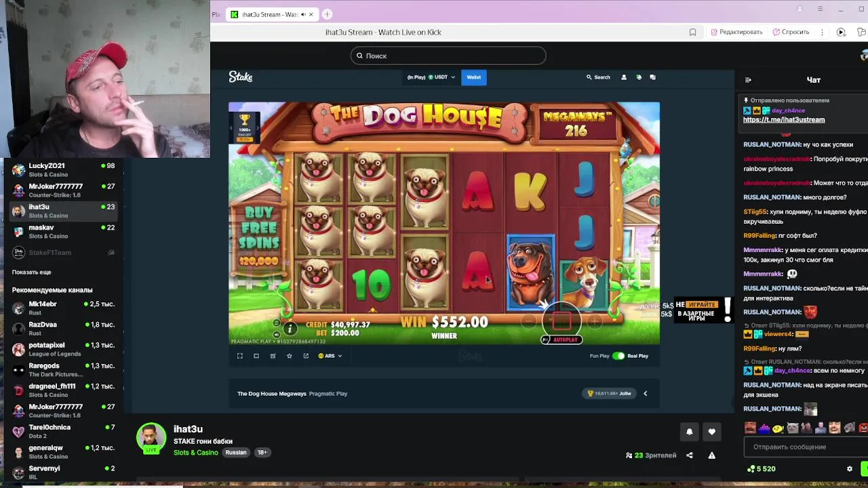Click the Kick search field
This screenshot has height=488, width=868.
coord(448,56)
